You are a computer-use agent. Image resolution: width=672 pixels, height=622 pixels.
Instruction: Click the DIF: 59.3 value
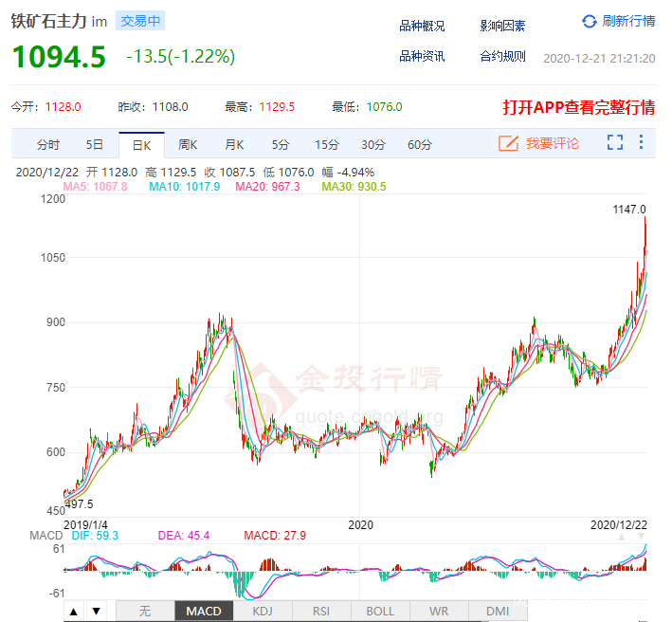tap(95, 536)
